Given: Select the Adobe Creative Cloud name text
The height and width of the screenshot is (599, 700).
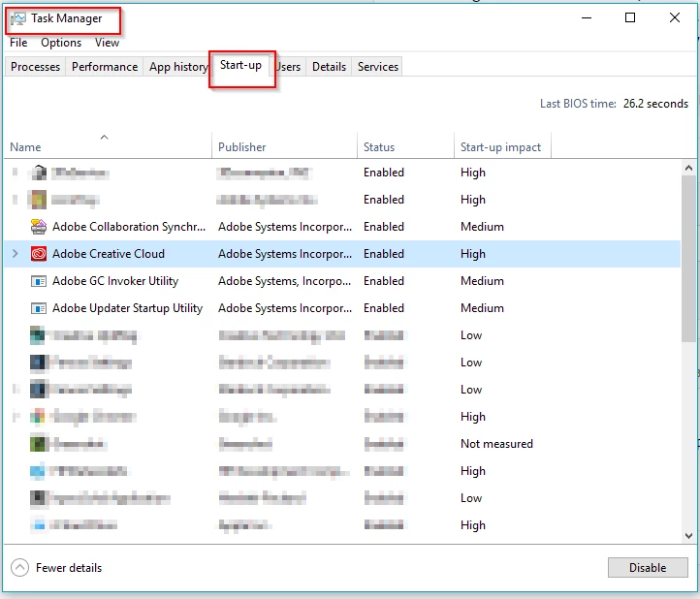Looking at the screenshot, I should click(109, 254).
